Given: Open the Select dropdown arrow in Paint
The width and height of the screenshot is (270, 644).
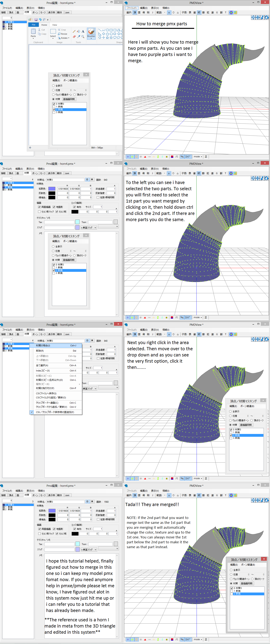Looking at the screenshot, I should click(x=53, y=39).
